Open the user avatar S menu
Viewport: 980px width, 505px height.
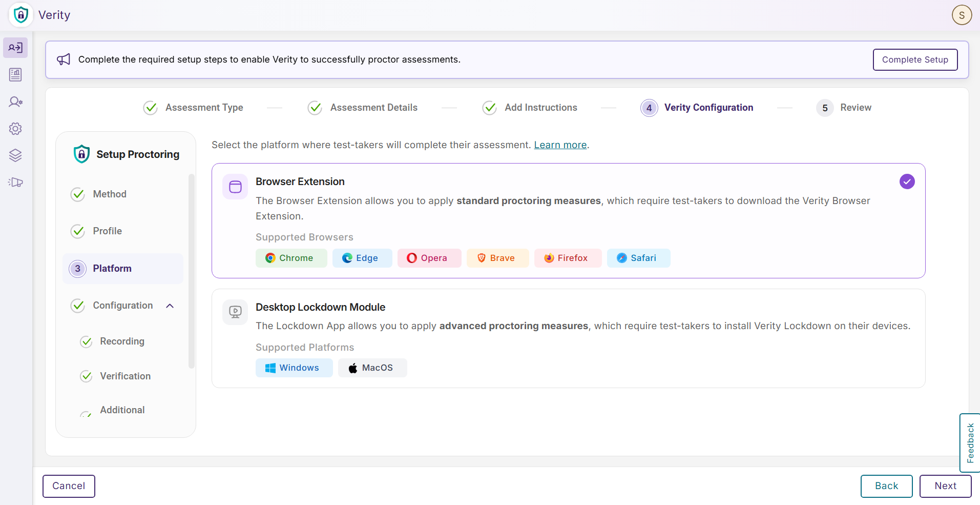click(x=962, y=15)
